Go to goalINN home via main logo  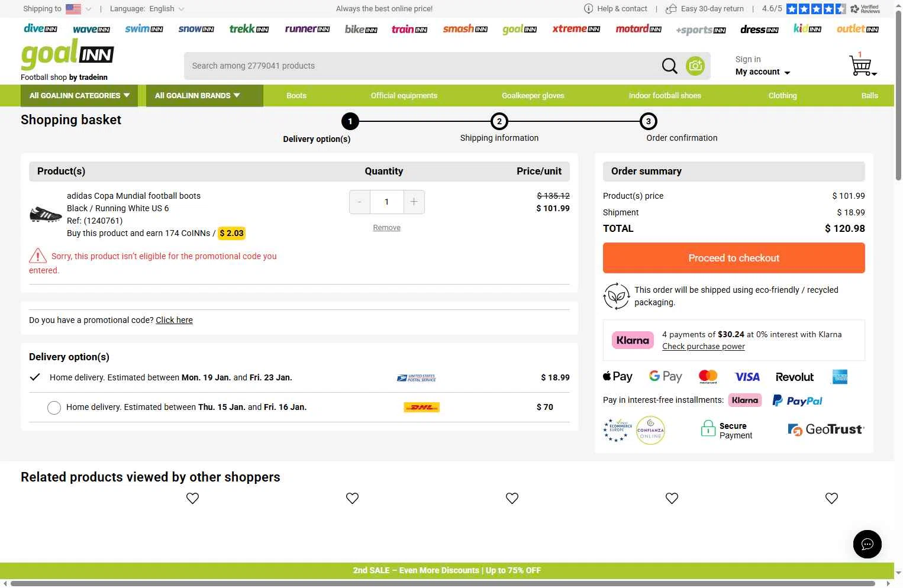(67, 54)
